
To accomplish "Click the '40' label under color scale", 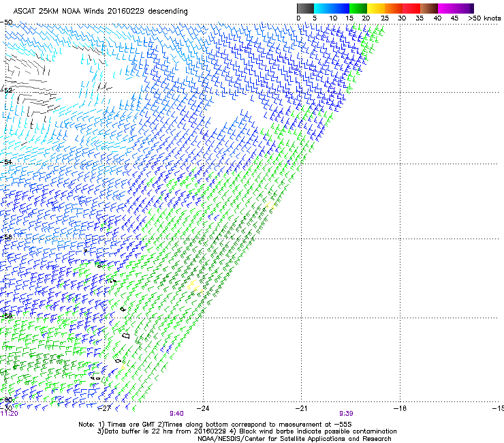I will click(437, 18).
